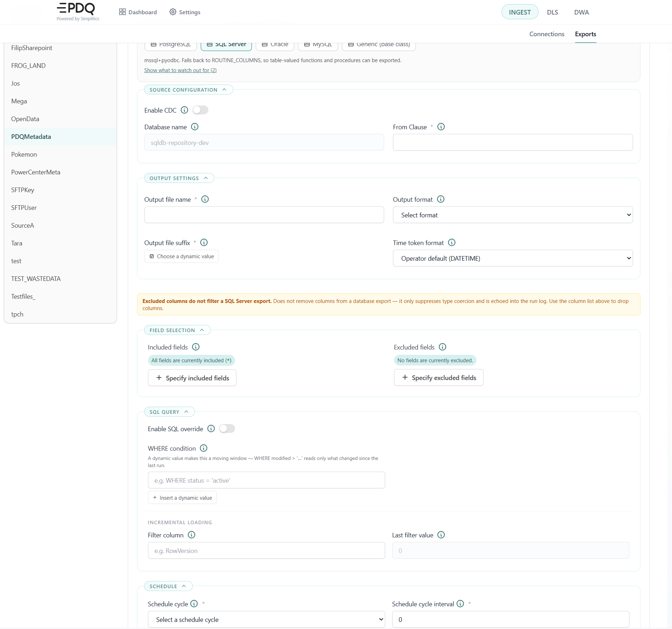Screen dimensions: 672x629
Task: Click the Included fields info icon
Action: [196, 347]
